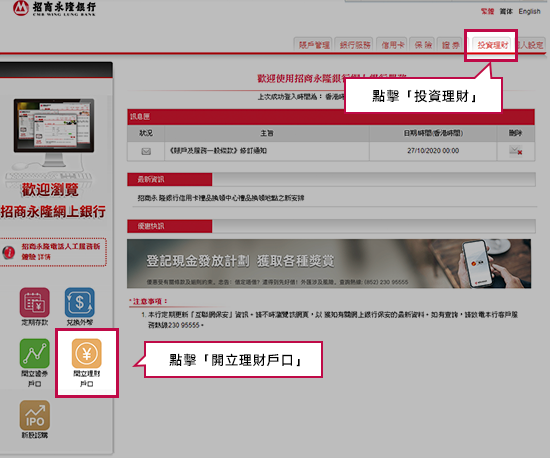Open 賬戶管理 tab
This screenshot has height=458, width=550.
(x=314, y=45)
